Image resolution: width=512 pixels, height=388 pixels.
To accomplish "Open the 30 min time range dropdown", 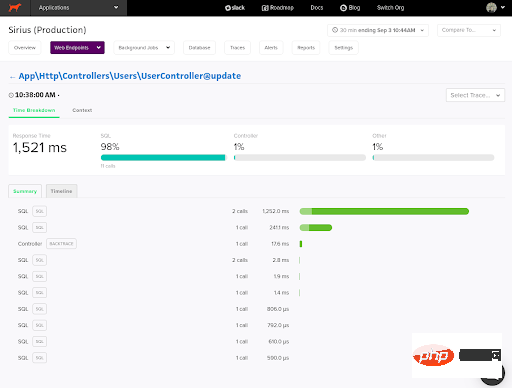I will (x=378, y=30).
